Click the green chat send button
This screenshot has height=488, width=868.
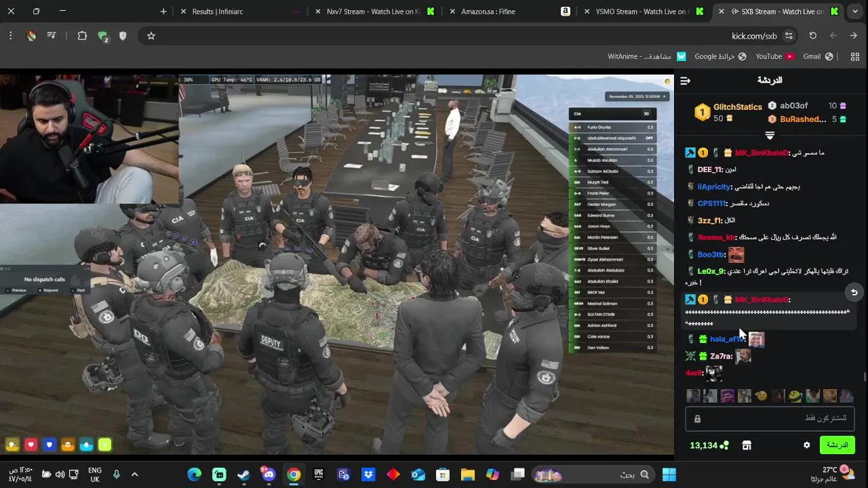tap(837, 445)
